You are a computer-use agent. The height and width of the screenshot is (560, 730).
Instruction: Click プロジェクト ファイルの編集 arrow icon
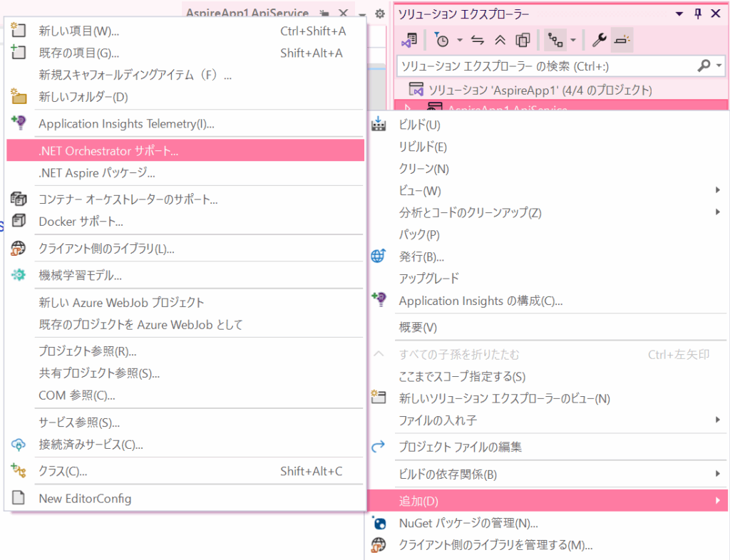[378, 447]
